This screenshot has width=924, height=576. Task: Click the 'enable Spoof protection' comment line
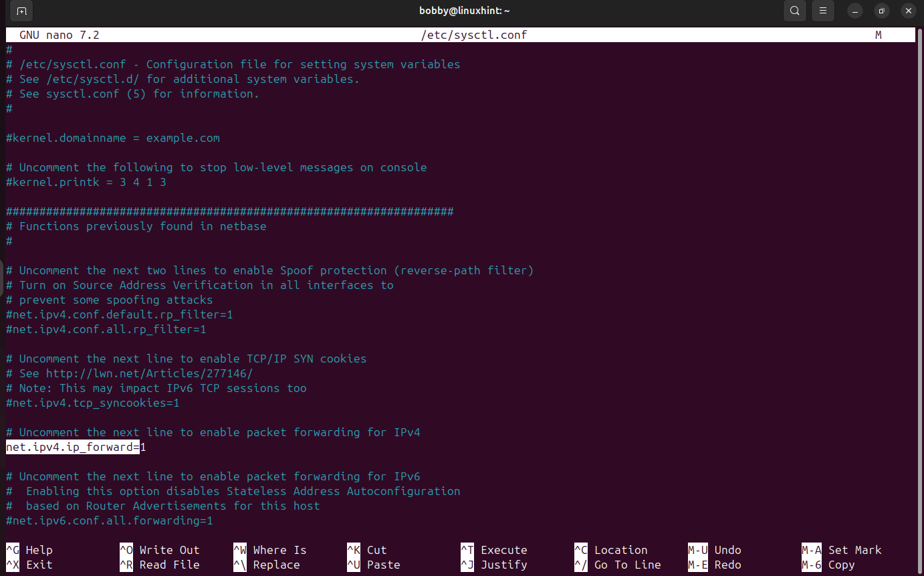click(x=270, y=270)
